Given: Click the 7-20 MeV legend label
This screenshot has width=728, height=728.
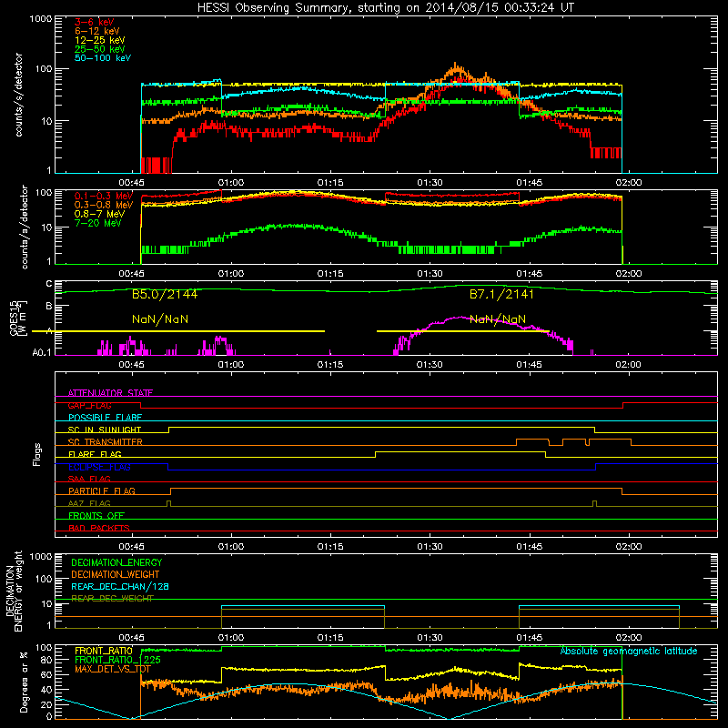Looking at the screenshot, I should (x=98, y=223).
